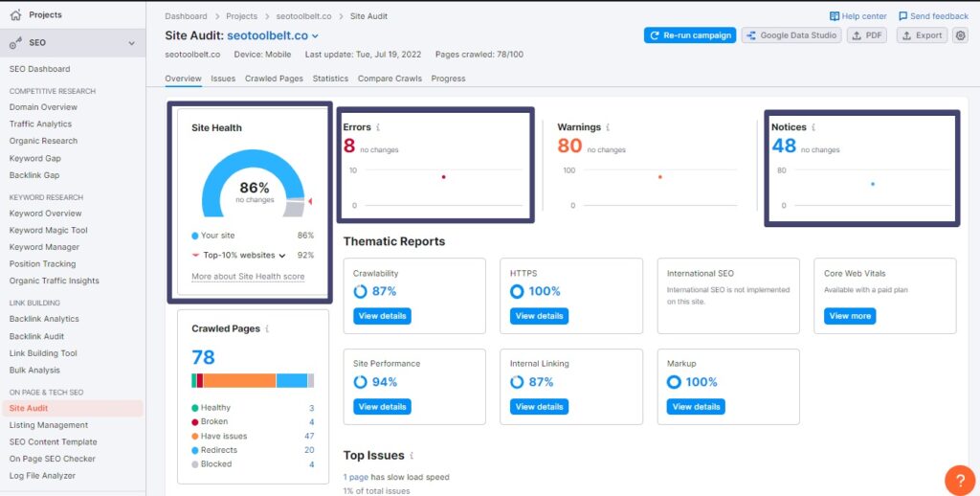Screen dimensions: 980x496
Task: Open the Statistics tab
Action: click(x=330, y=79)
